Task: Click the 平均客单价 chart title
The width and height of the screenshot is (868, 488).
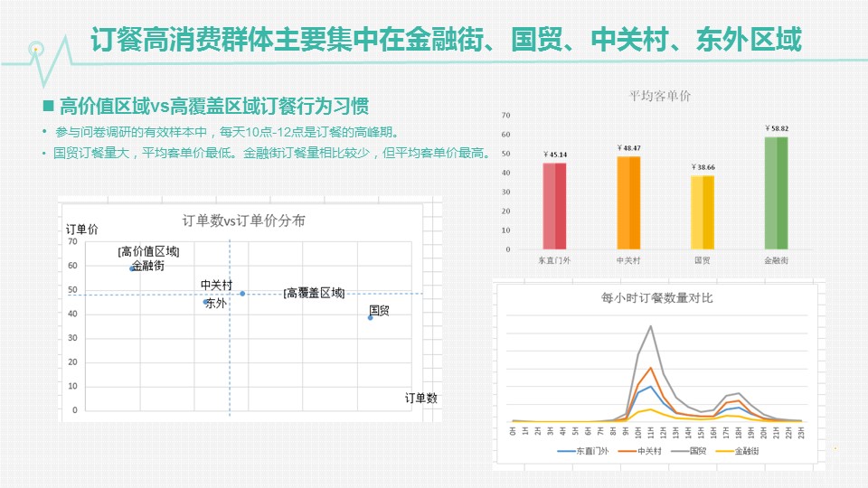Action: [660, 96]
